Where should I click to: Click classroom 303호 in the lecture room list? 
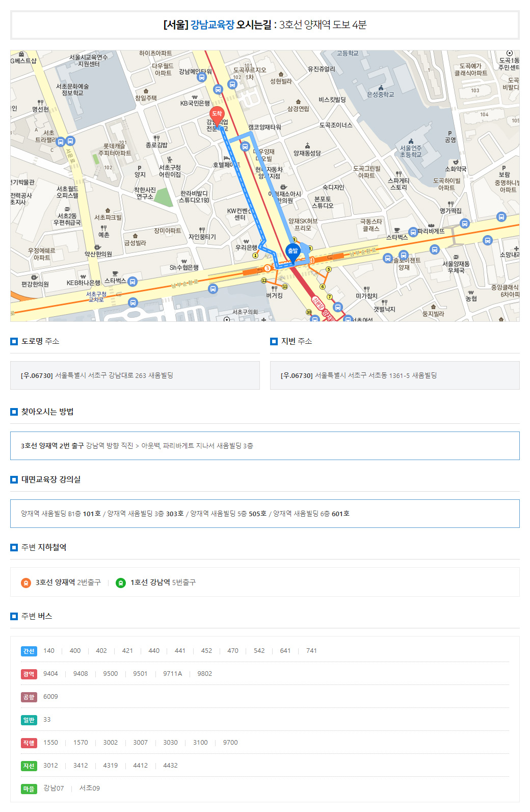174,514
